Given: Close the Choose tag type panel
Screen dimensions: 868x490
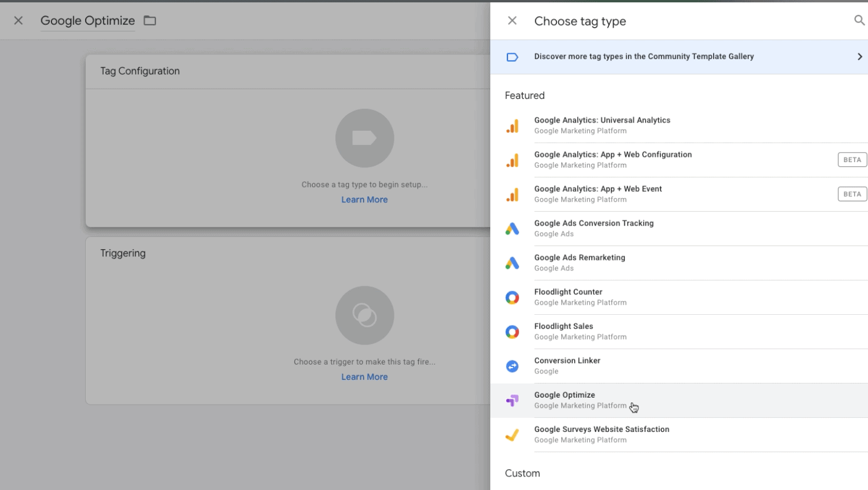Looking at the screenshot, I should (512, 21).
